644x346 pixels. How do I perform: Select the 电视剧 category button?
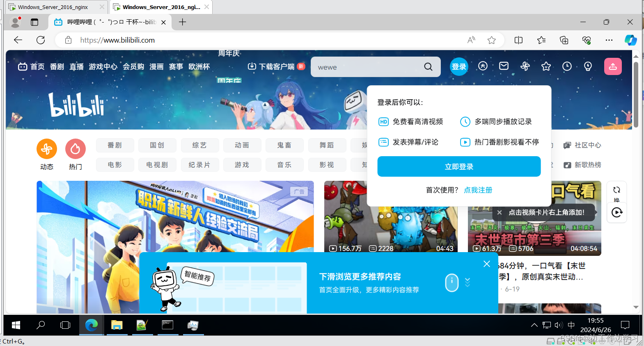(x=157, y=165)
